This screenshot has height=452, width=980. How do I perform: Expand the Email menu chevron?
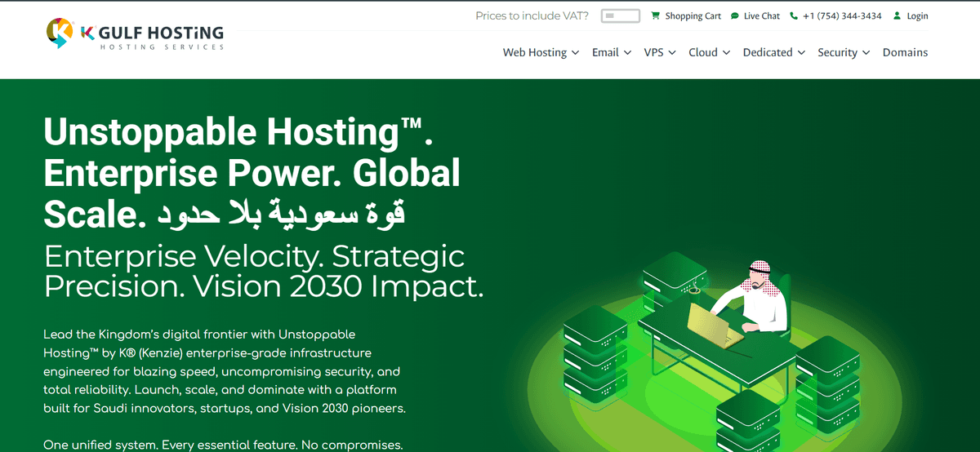[627, 52]
